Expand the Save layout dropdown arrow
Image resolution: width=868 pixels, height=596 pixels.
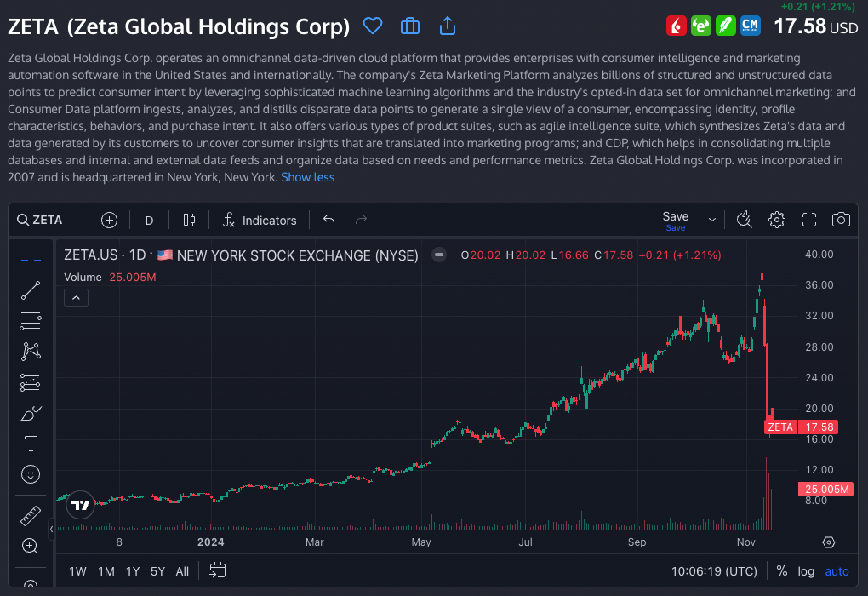712,220
